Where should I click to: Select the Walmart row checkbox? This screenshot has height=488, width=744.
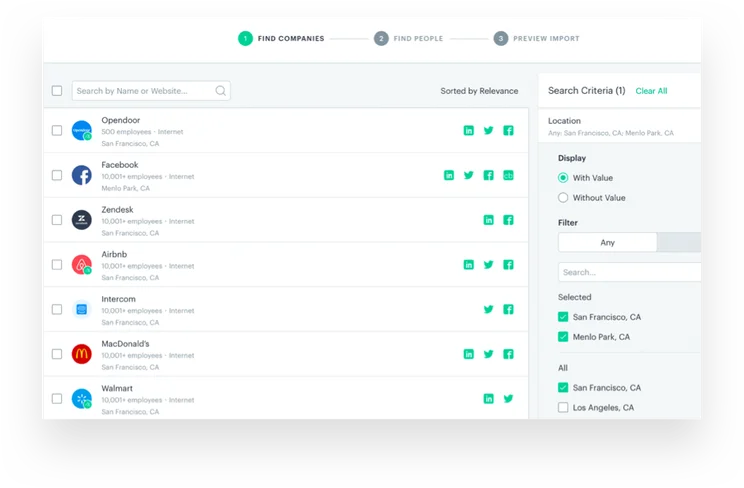[x=57, y=398]
